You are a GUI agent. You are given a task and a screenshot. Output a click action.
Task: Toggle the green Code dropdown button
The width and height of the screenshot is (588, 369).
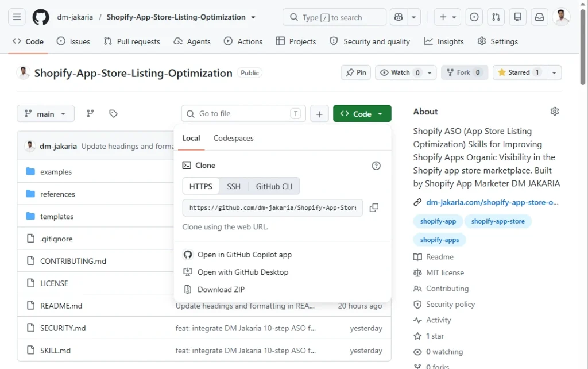(362, 113)
